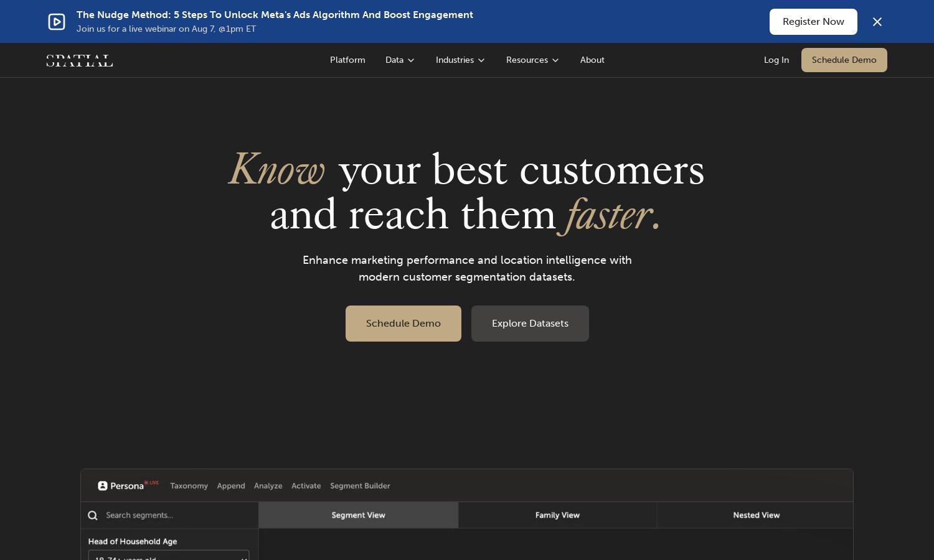Open the webinar title link
This screenshot has height=560, width=934.
click(275, 15)
